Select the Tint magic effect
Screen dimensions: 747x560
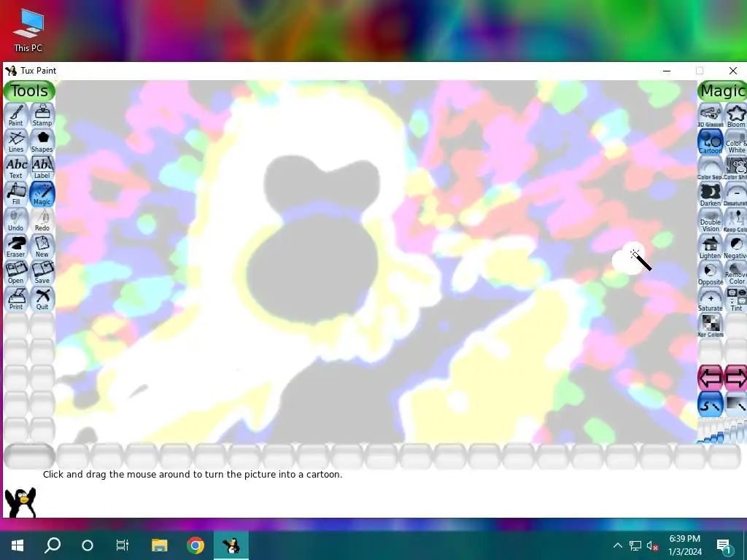(x=735, y=299)
